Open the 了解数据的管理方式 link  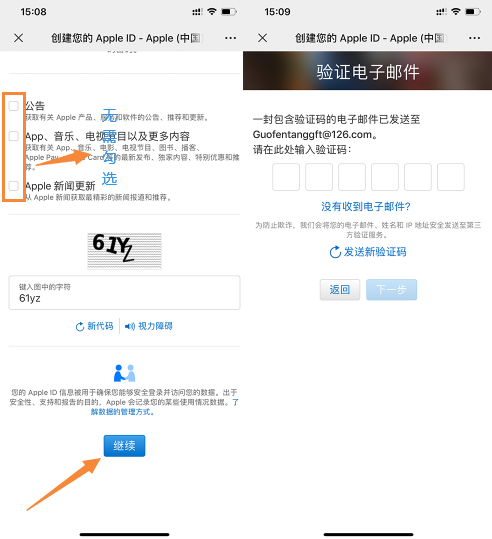[164, 407]
